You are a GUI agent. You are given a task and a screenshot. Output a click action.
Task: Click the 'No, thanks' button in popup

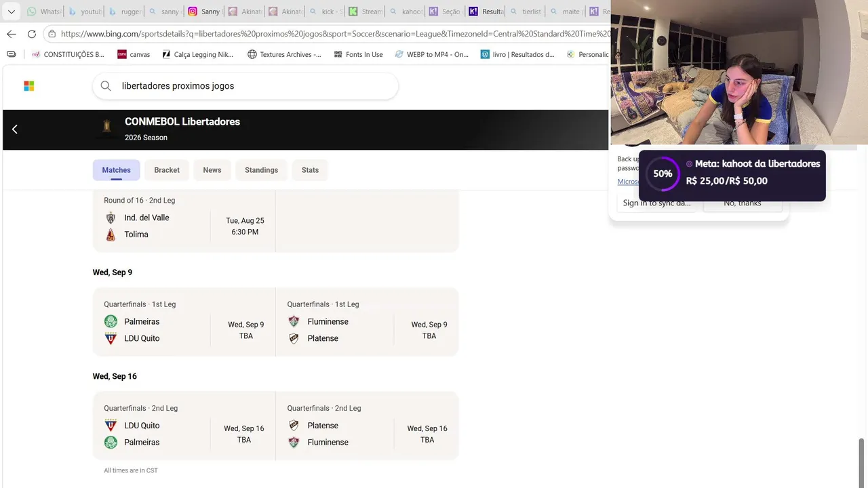coord(743,203)
